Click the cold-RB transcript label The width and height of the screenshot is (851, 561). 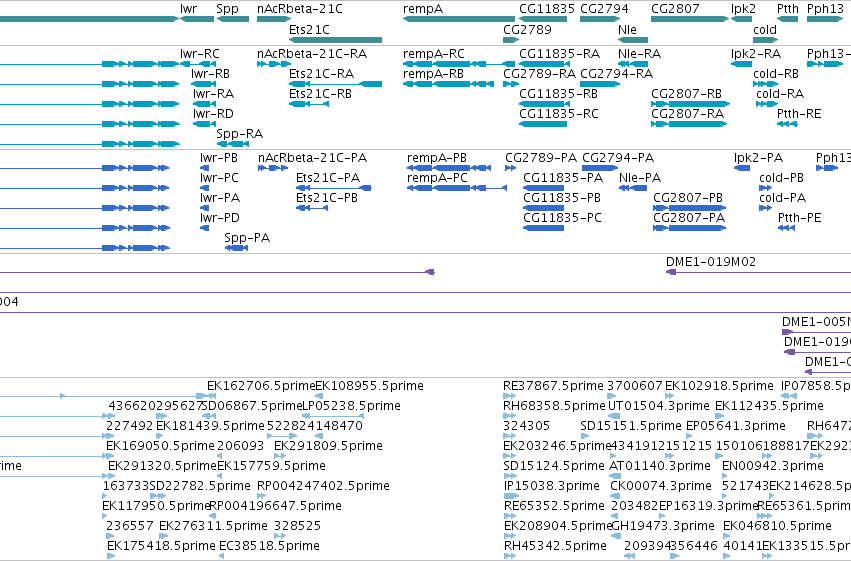point(776,73)
